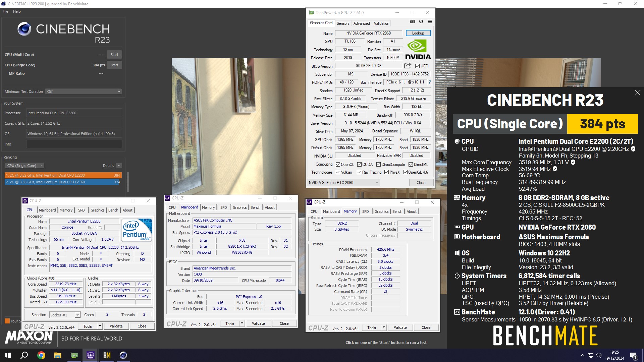Screen dimensions: 644x362
Task: Open GPU-Z taskbar icon
Action: pos(74,355)
